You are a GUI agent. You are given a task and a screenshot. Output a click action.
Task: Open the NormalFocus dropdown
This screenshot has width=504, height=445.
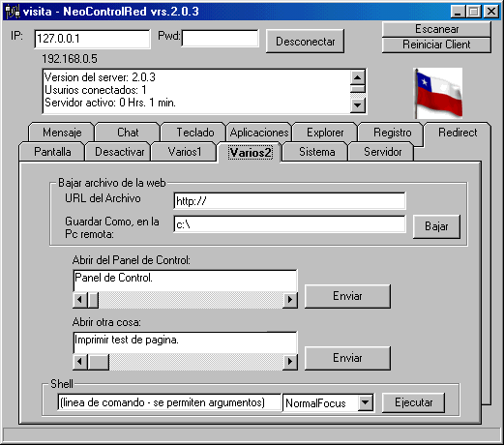pos(366,402)
